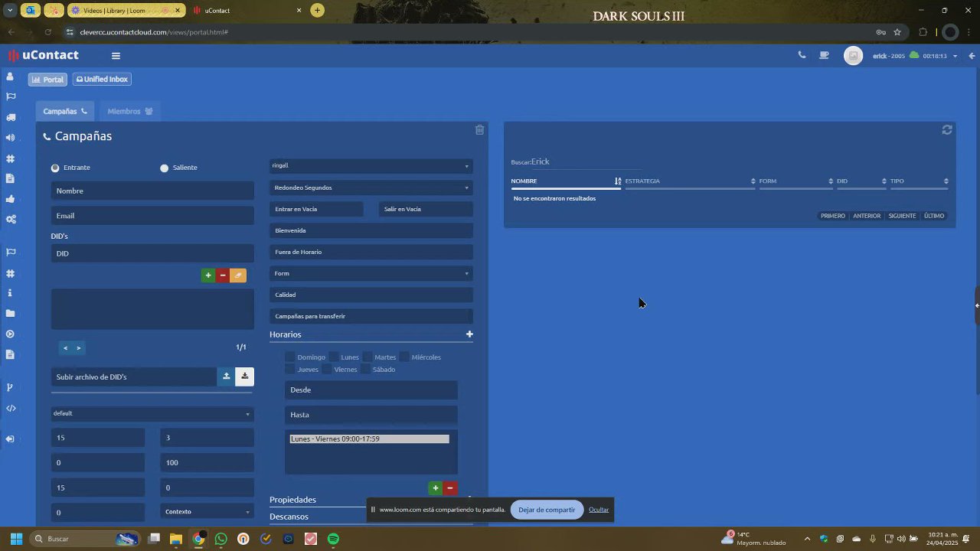Open Spotify from the Windows taskbar
Viewport: 980px width, 551px height.
tap(333, 539)
